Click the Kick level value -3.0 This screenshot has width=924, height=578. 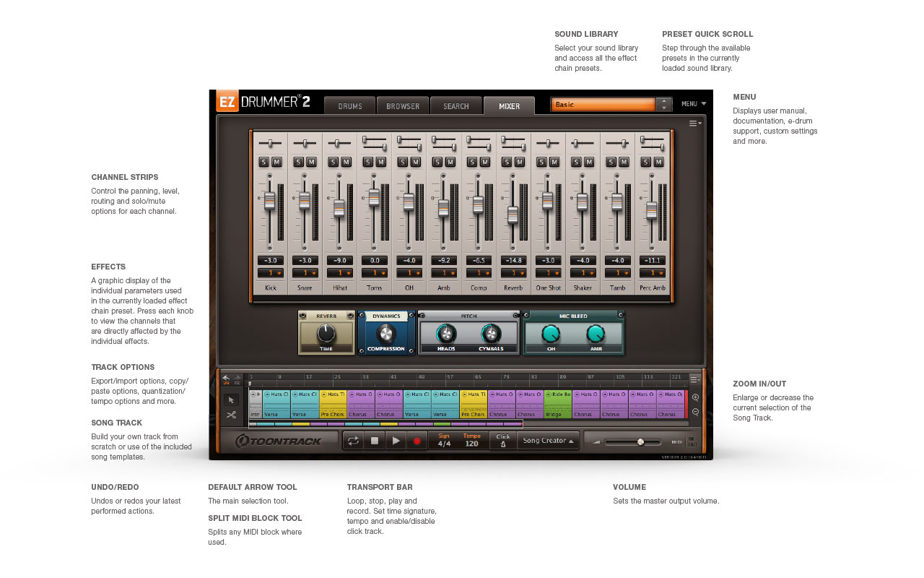(x=271, y=260)
